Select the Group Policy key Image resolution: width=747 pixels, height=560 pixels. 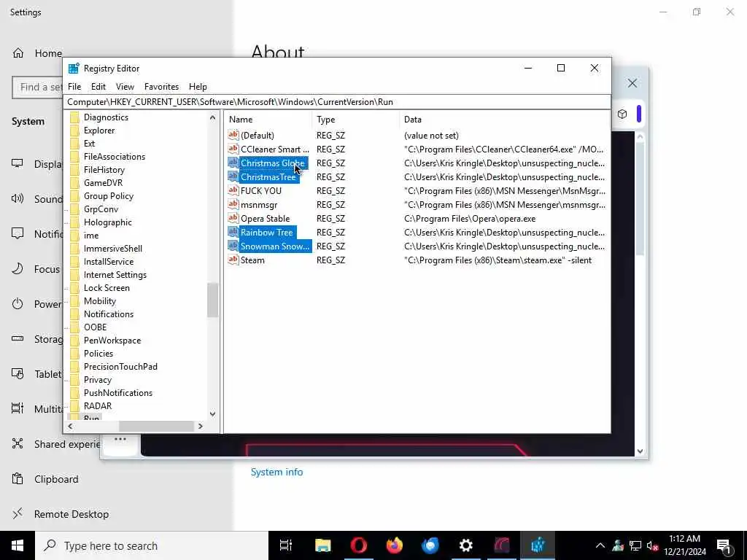pos(109,196)
